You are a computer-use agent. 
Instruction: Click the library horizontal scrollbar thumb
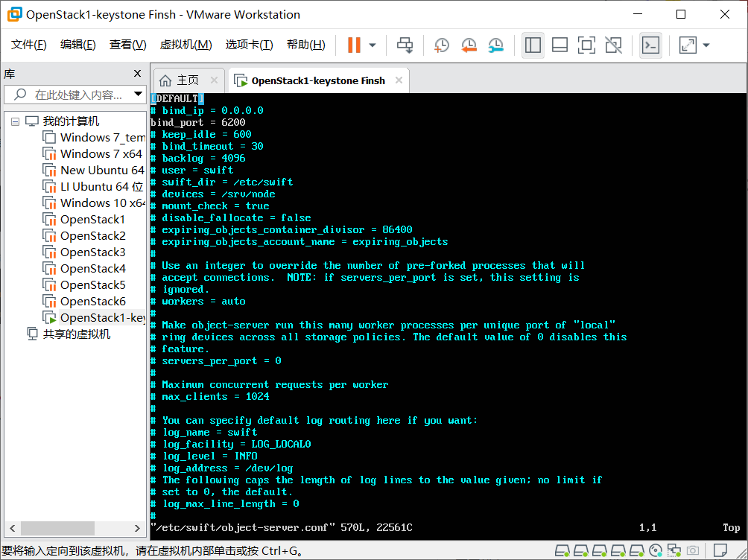tap(57, 528)
